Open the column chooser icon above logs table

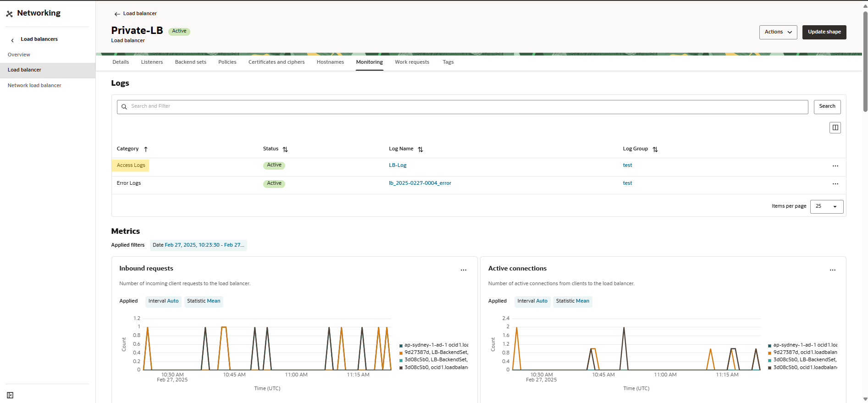pyautogui.click(x=835, y=127)
